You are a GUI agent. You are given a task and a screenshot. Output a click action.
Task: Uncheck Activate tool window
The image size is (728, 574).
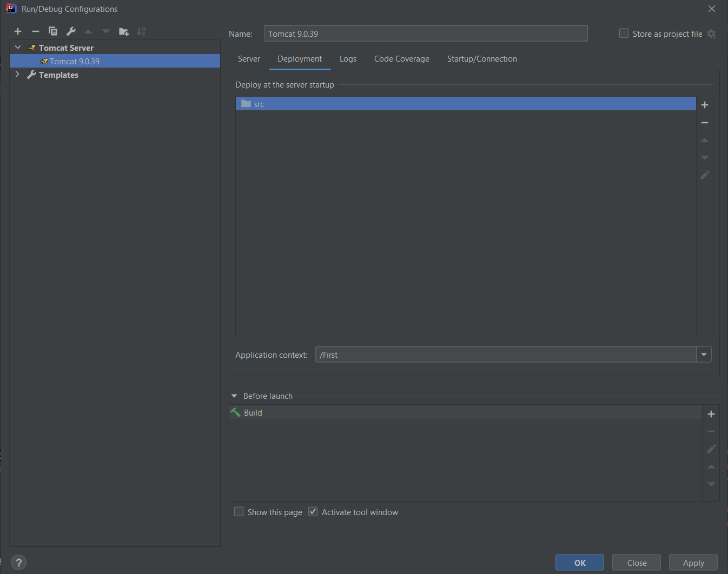(x=313, y=512)
